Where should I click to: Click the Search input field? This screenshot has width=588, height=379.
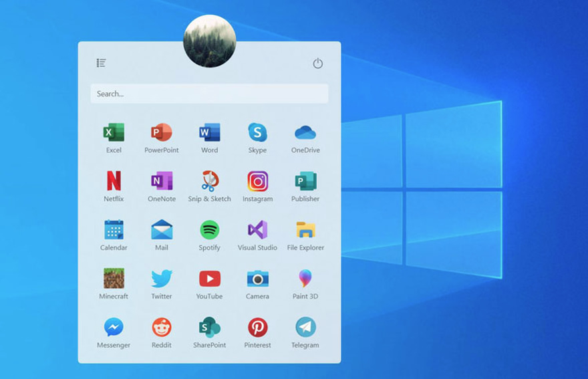(209, 94)
